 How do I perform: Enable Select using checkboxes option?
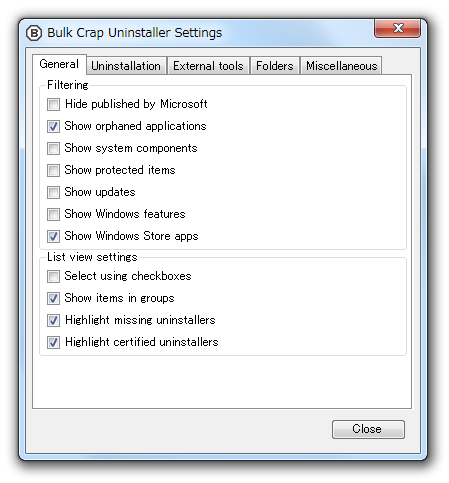[53, 276]
